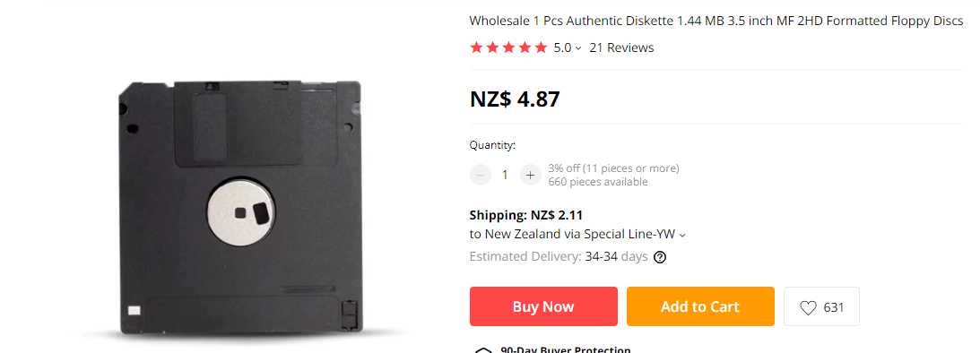Open the Estimated Delivery help question mark
This screenshot has width=980, height=353.
pos(659,257)
